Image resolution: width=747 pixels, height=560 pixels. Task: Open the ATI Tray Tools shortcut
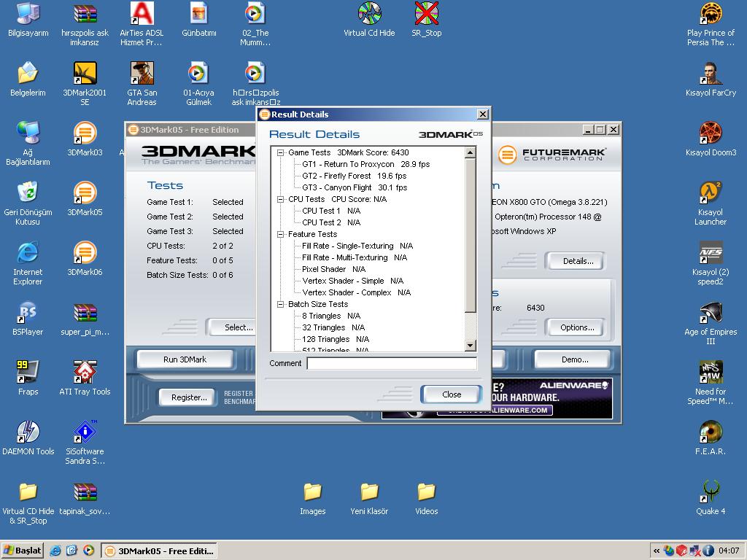[85, 373]
